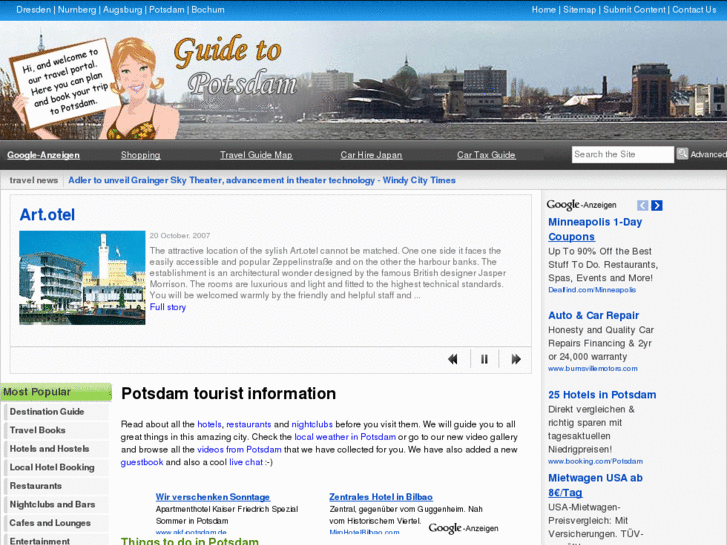The height and width of the screenshot is (545, 727).
Task: Open local weather in Potsdam link
Action: coord(345,436)
